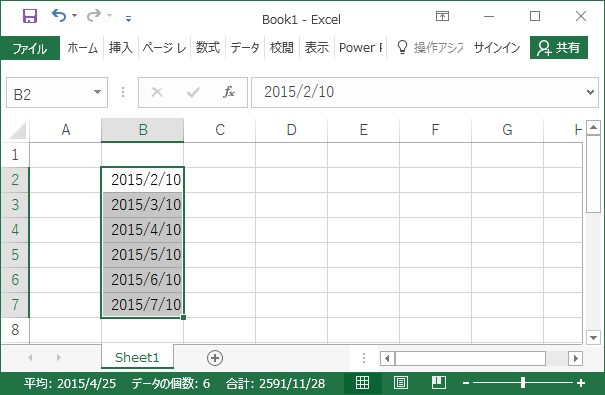Image resolution: width=605 pixels, height=395 pixels.
Task: Click cell containing 2015/6/10
Action: pos(143,280)
